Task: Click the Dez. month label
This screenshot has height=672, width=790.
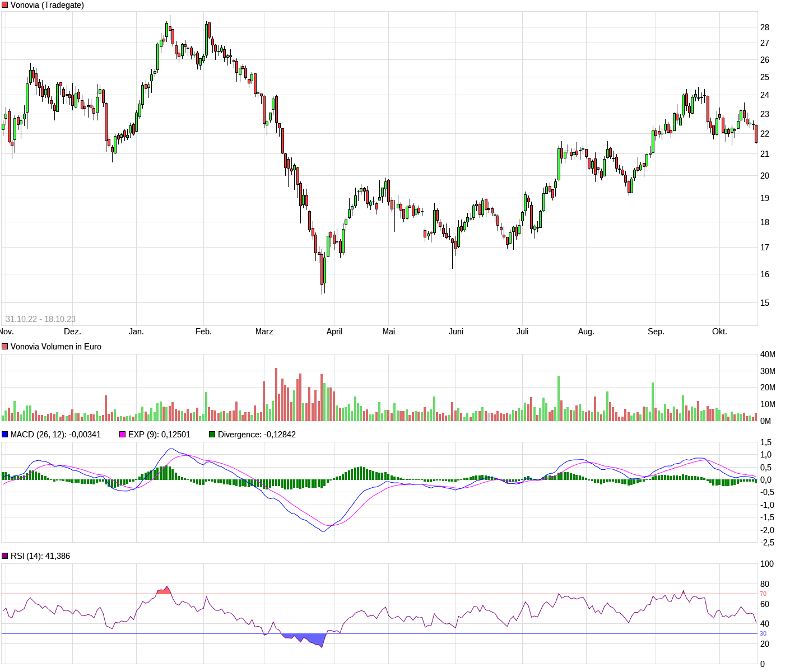Action: 72,332
